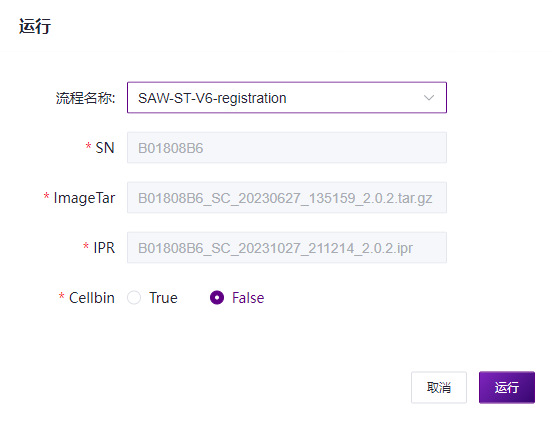Screen dimensions: 551x423
Task: Click the 运行 dialog title
Action: pos(35,26)
